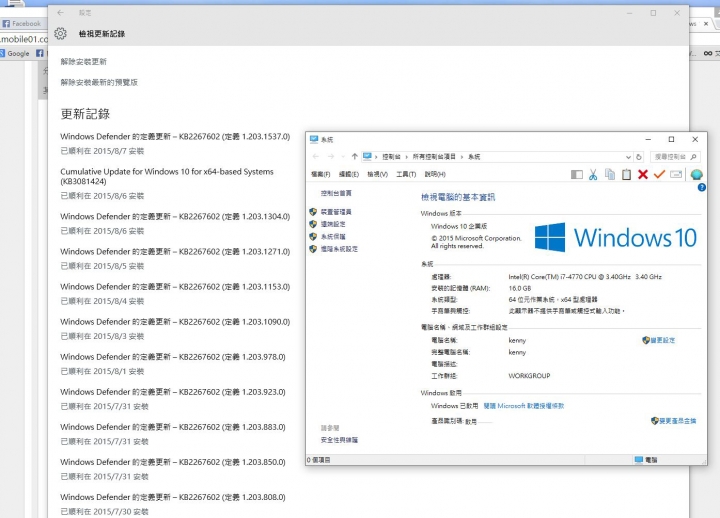Screen dimensions: 720x518
Task: Click the Intel Core i7-4770 processor text
Action: click(x=585, y=276)
